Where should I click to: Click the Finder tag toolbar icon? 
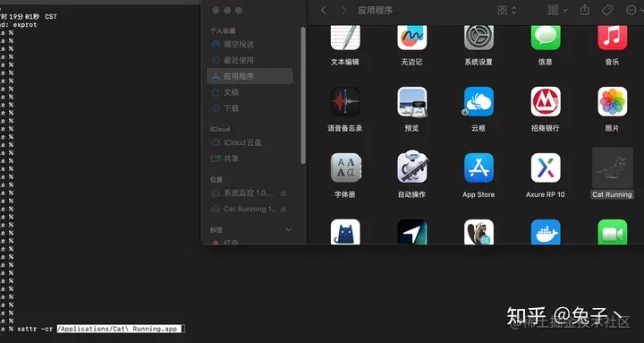607,10
